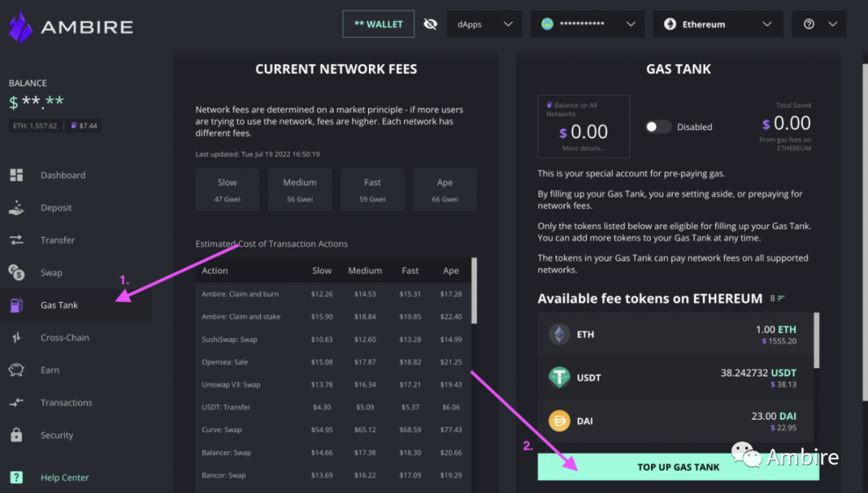The width and height of the screenshot is (868, 493).
Task: Open Gas Tank in sidebar menu
Action: [59, 305]
